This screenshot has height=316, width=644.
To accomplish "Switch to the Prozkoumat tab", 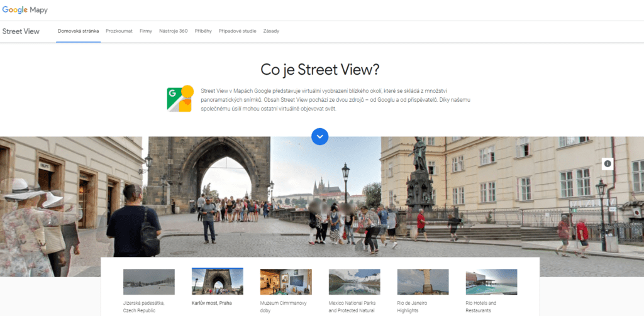I will [x=119, y=31].
